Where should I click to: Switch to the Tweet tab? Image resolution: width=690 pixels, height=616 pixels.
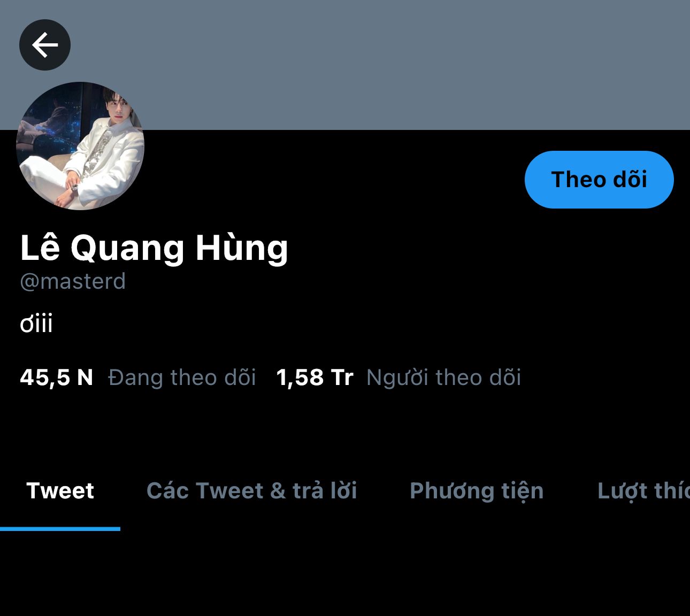[x=60, y=491]
